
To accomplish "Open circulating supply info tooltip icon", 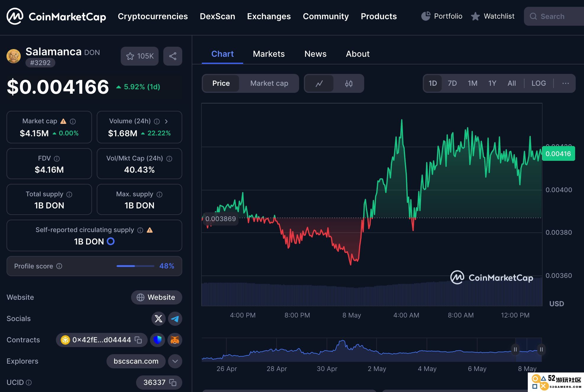I will point(140,230).
